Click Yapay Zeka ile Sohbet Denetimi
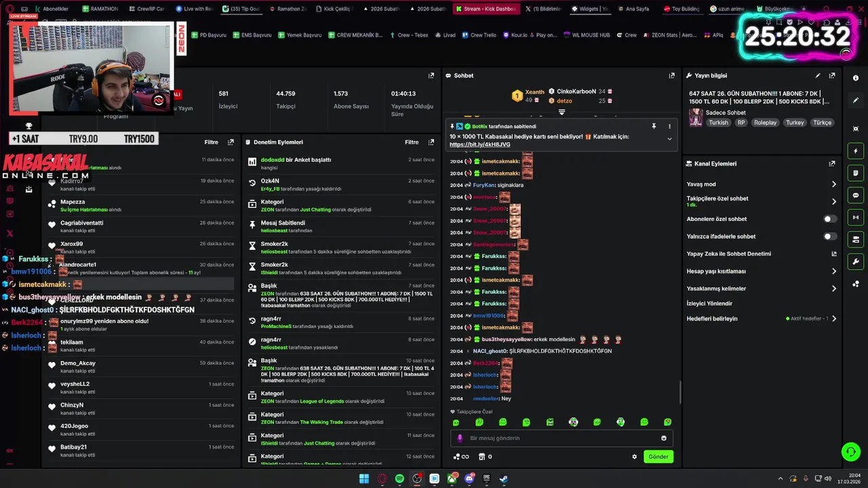Viewport: 868px width, 488px height. click(x=728, y=254)
